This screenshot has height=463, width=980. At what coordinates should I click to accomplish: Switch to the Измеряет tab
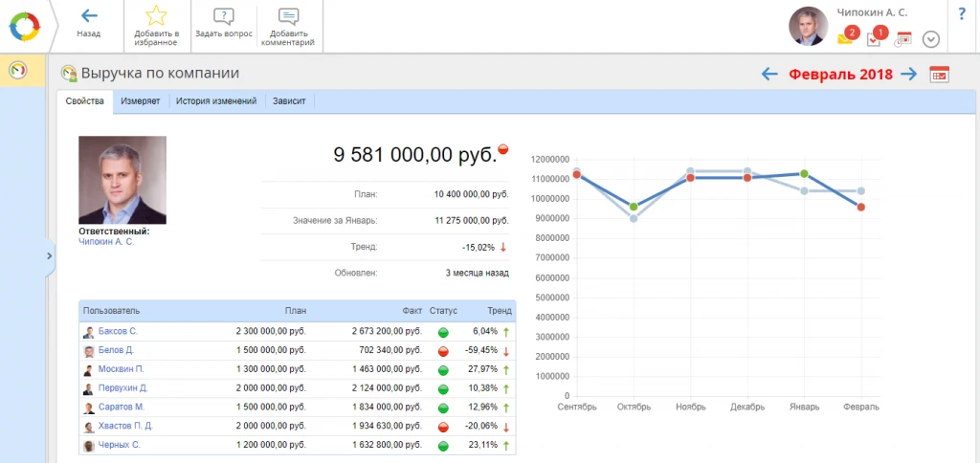tap(141, 101)
